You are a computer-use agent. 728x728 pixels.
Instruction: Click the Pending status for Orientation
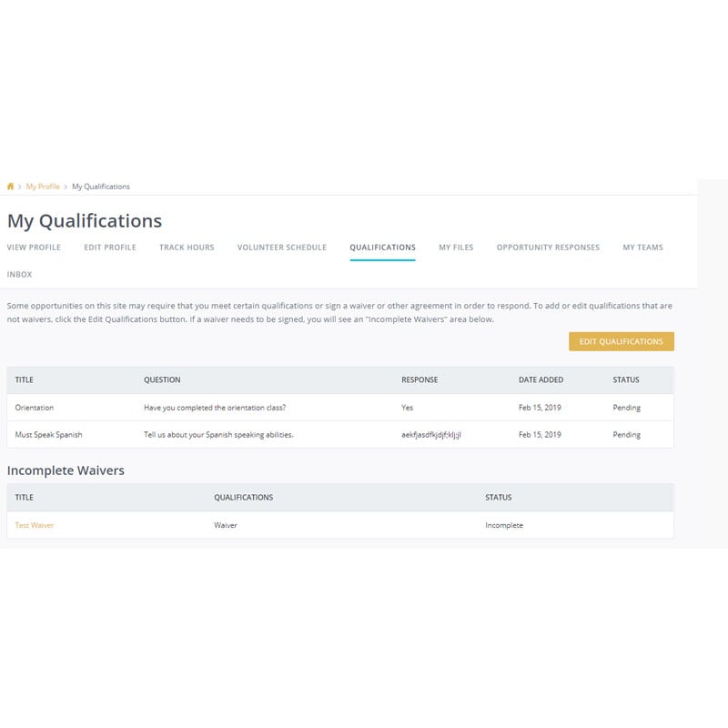tap(627, 408)
